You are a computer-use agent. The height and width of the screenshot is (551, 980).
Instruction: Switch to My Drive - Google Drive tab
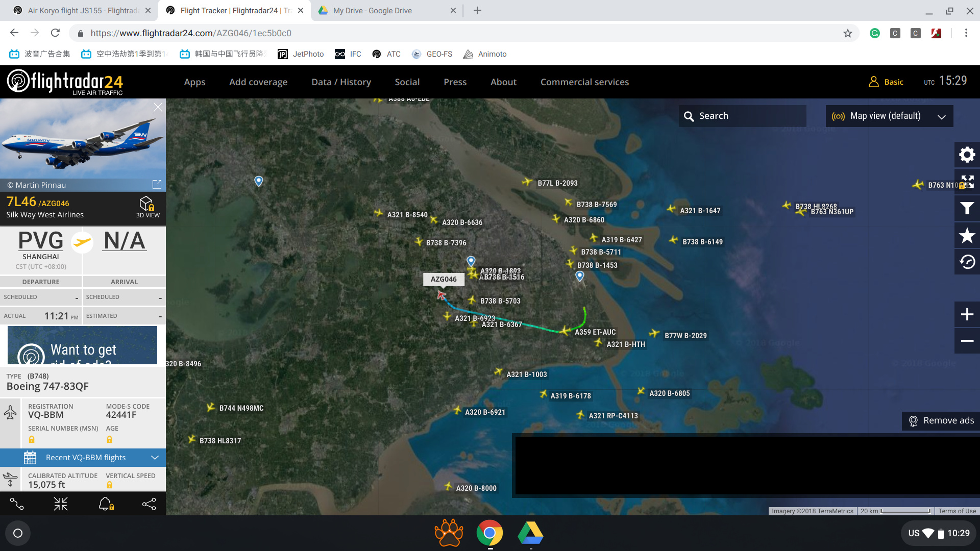click(x=373, y=10)
